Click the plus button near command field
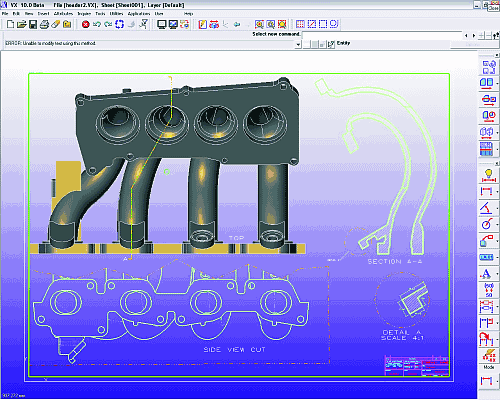The image size is (500, 400). tap(482, 35)
